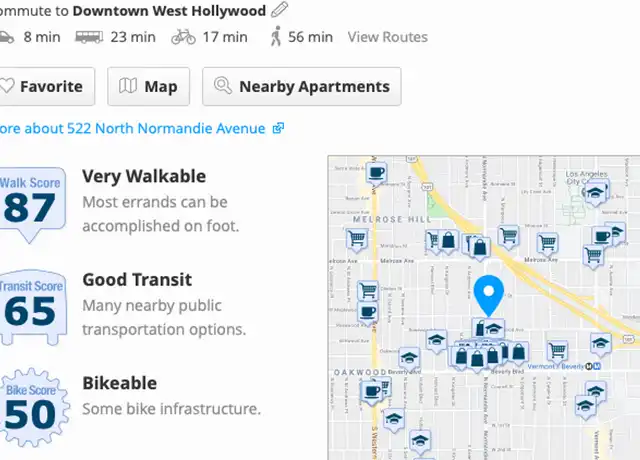
Task: Click the bus icon showing 23 min
Action: pyautogui.click(x=89, y=37)
